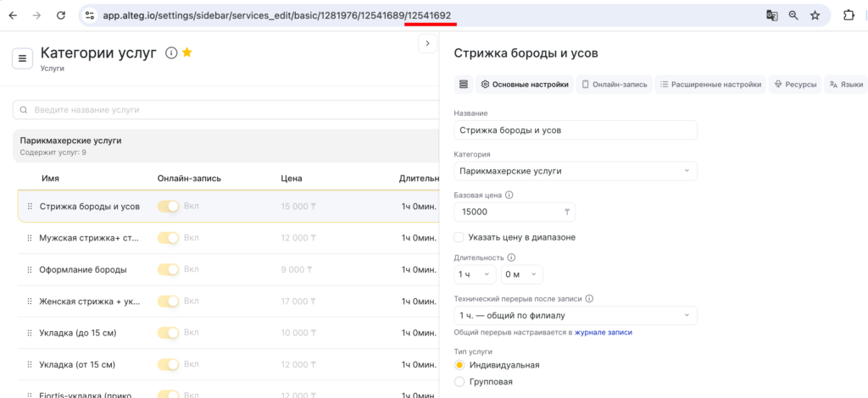
Task: Toggle online booking for Стрижка бороды и усов
Action: (x=169, y=206)
